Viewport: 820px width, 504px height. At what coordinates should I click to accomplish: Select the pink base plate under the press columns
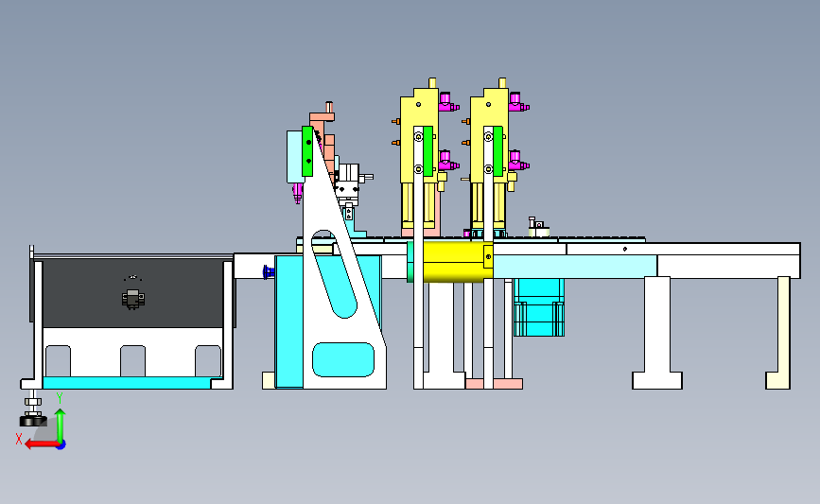(494, 384)
